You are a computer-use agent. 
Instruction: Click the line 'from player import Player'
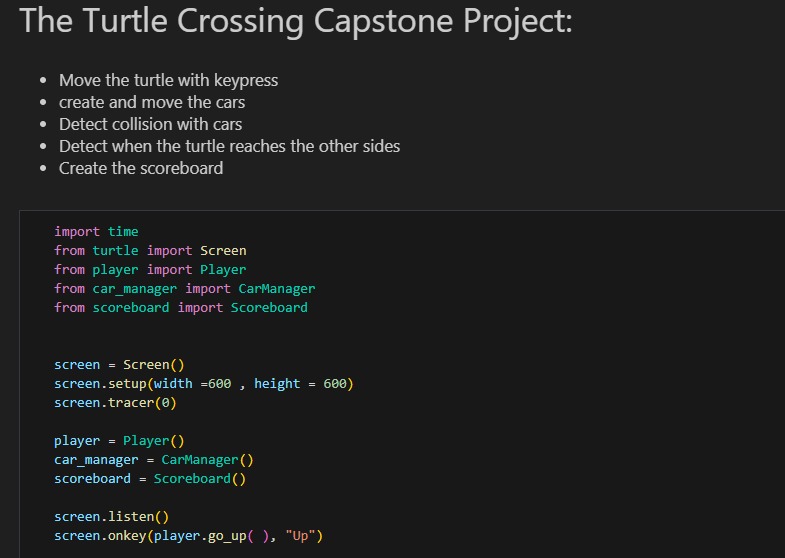click(x=150, y=270)
